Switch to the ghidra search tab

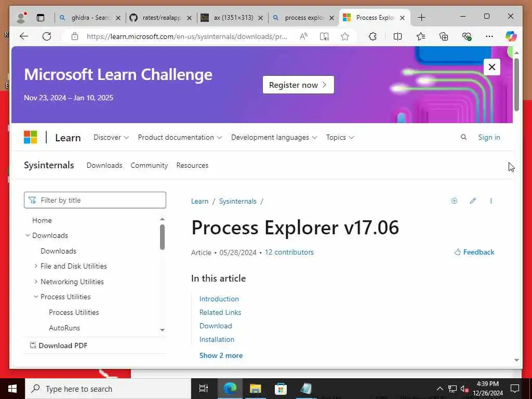[x=90, y=18]
